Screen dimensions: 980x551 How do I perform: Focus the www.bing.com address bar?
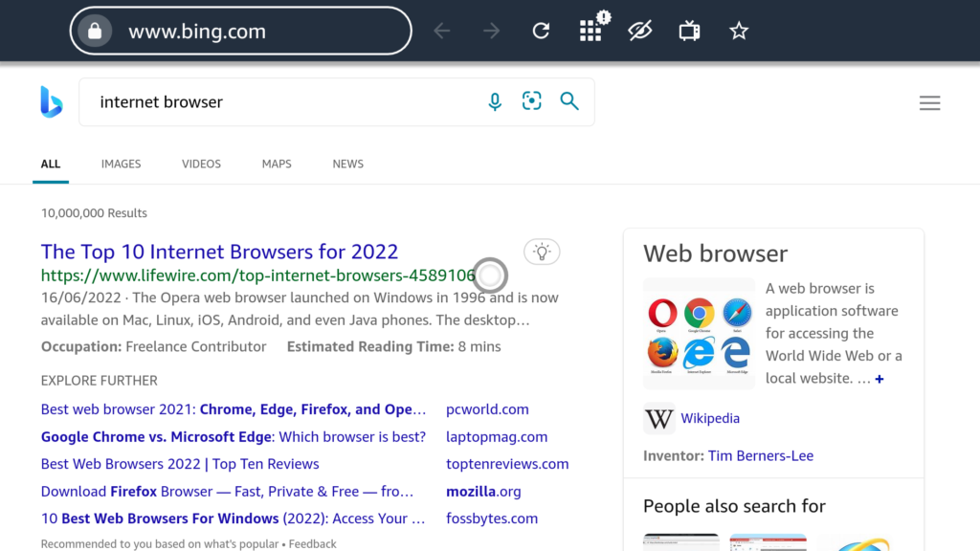point(240,31)
